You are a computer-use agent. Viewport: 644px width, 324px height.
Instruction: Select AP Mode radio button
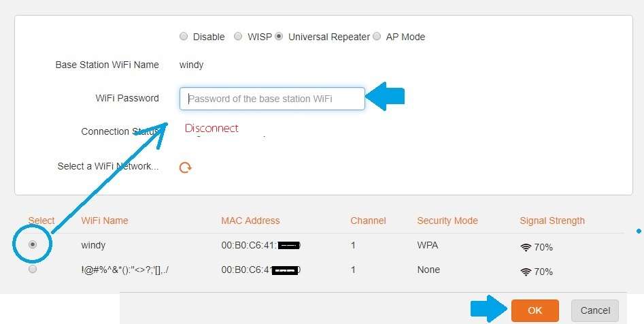377,37
